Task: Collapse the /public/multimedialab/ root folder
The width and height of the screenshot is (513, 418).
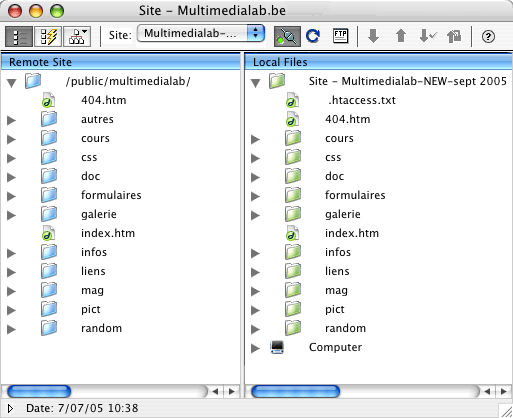Action: point(12,83)
